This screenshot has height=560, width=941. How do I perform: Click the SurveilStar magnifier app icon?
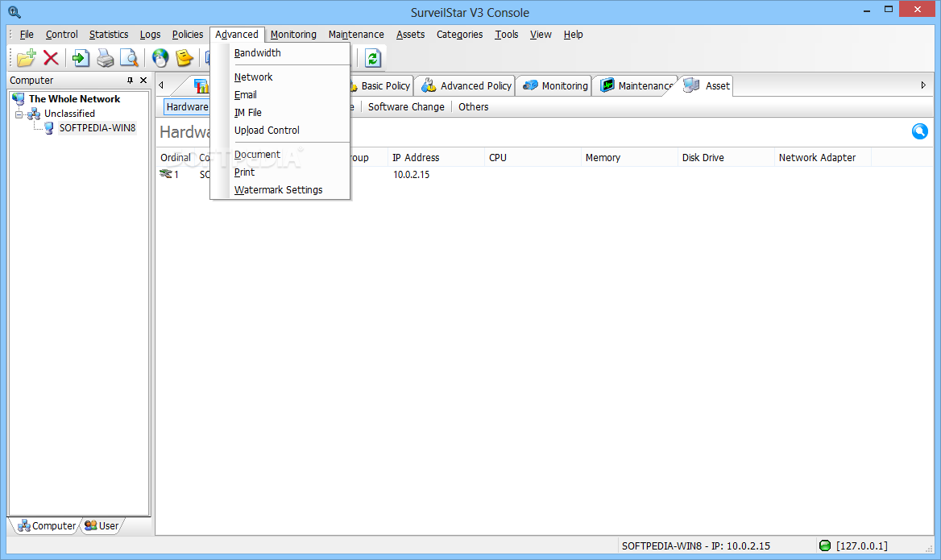point(15,12)
